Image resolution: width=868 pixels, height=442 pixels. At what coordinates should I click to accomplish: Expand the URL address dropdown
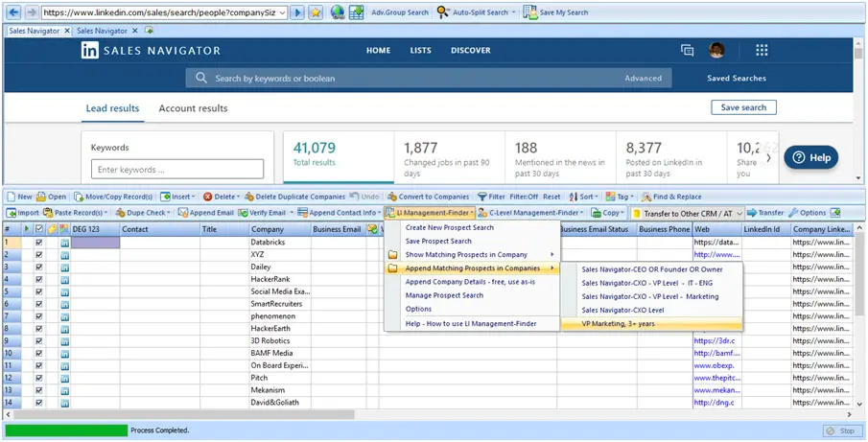[282, 12]
